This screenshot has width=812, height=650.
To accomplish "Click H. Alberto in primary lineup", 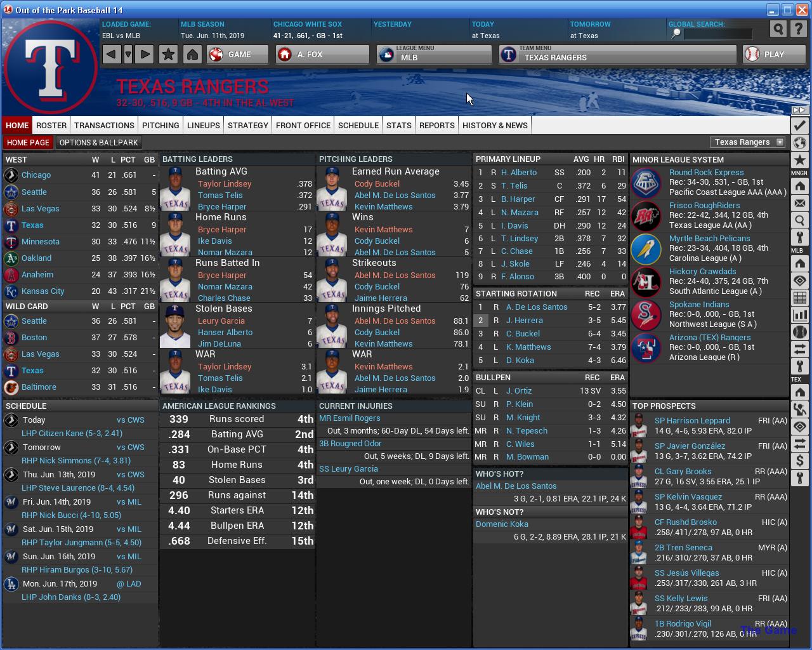I will coord(519,173).
